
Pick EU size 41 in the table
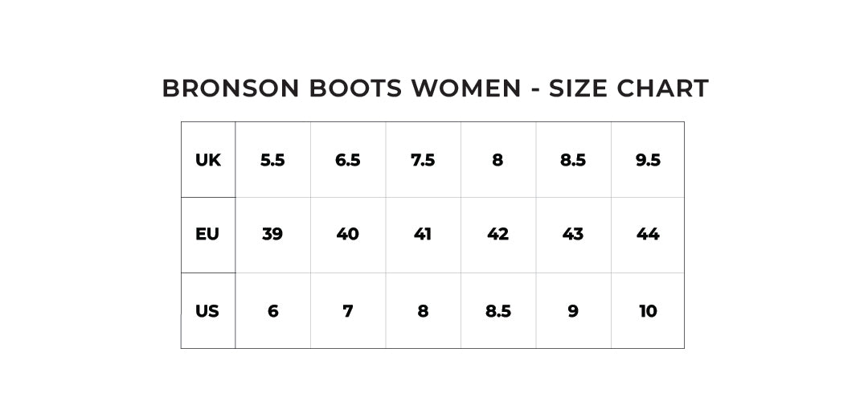tap(423, 235)
